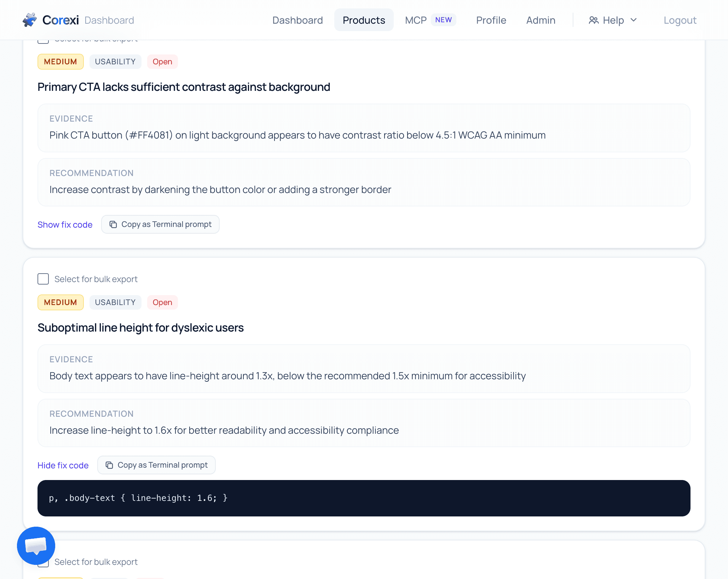Click the Logout link
This screenshot has height=579, width=728.
tap(680, 20)
